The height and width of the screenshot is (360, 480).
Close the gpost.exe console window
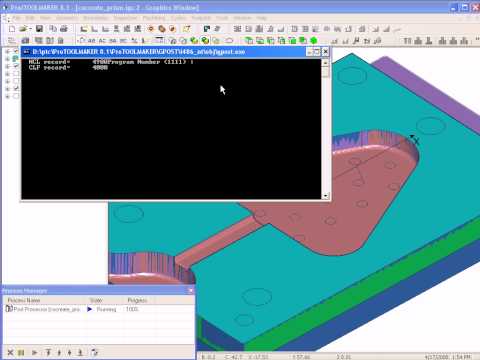(326, 52)
